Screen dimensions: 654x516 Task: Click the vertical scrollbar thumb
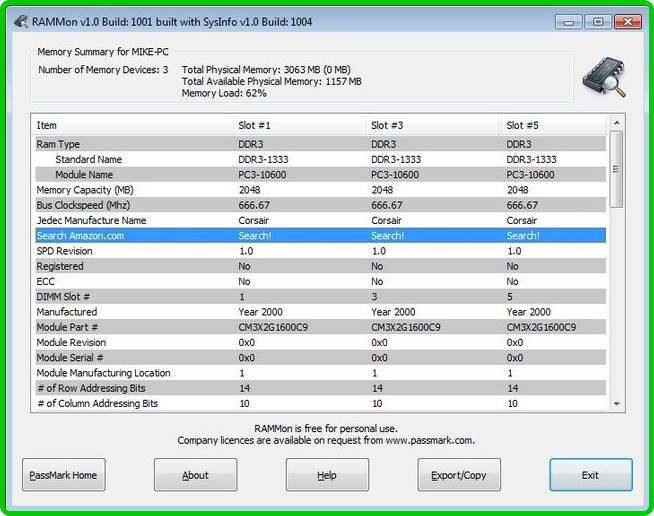[616, 169]
